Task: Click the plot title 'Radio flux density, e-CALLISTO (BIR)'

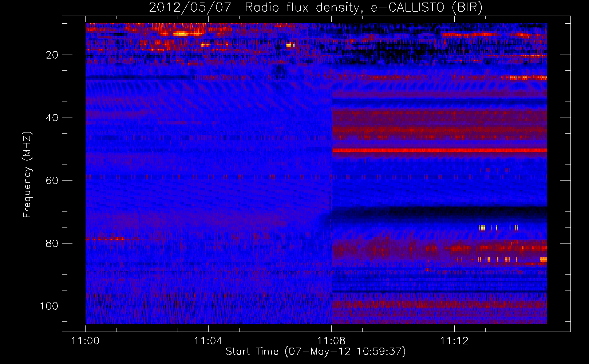Action: (363, 8)
